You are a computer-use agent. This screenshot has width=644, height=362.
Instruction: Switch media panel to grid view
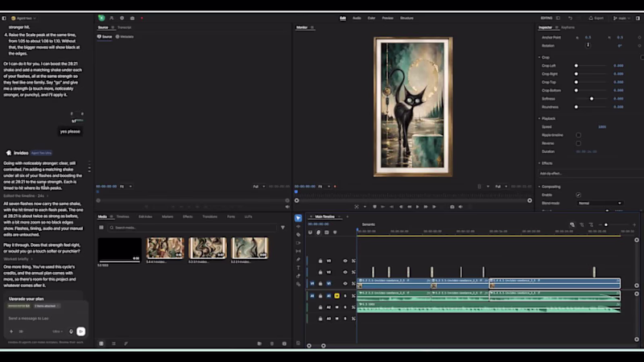pos(101,343)
